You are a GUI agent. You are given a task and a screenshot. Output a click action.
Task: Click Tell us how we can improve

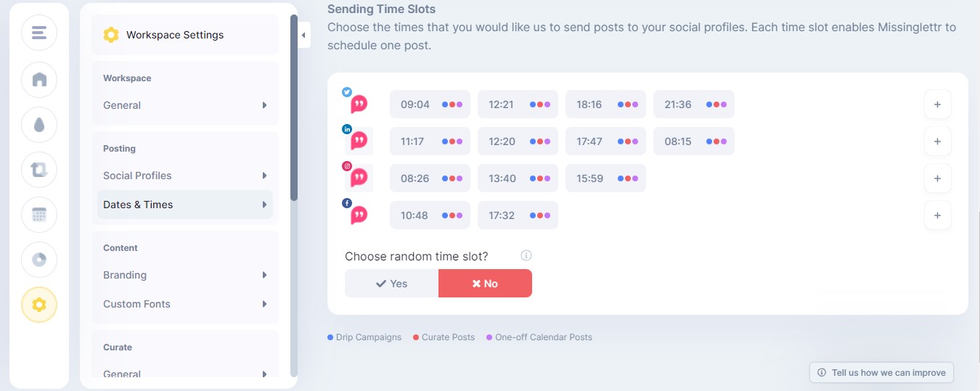[x=881, y=373]
